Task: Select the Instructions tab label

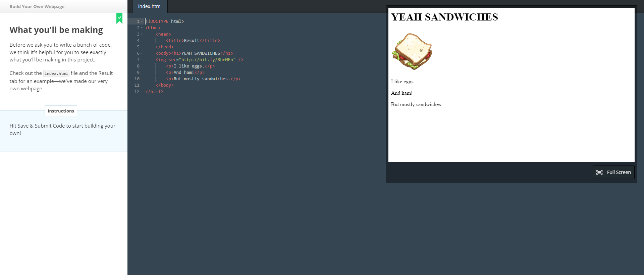Action: pyautogui.click(x=61, y=111)
